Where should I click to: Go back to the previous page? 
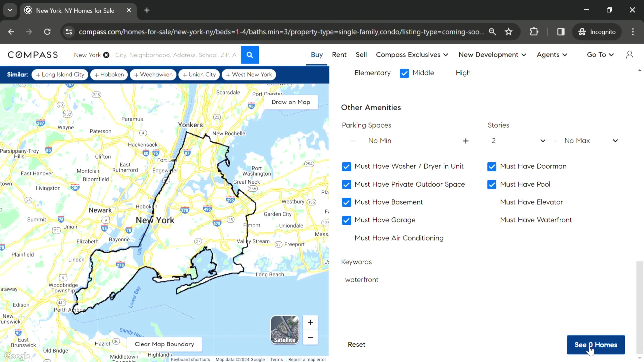pyautogui.click(x=11, y=32)
